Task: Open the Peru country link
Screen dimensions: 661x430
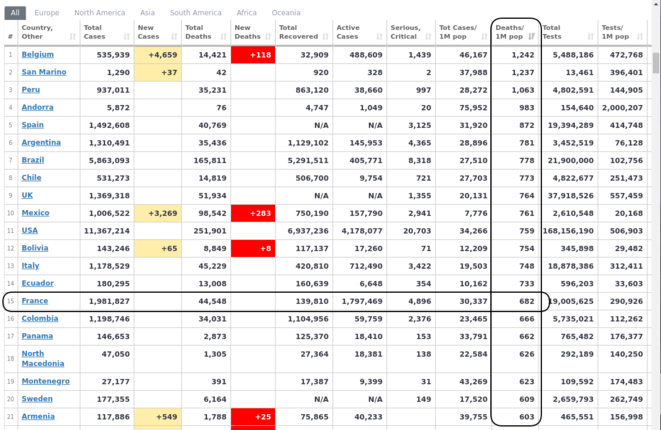Action: (31, 90)
